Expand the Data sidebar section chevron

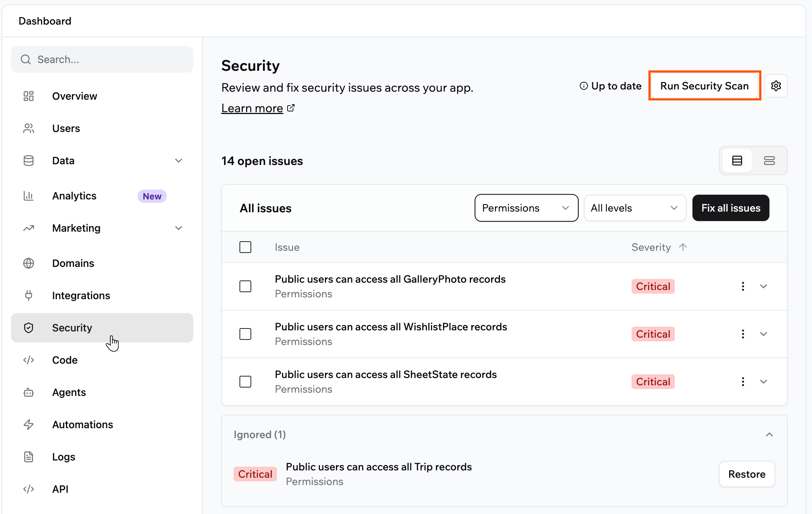tap(179, 161)
